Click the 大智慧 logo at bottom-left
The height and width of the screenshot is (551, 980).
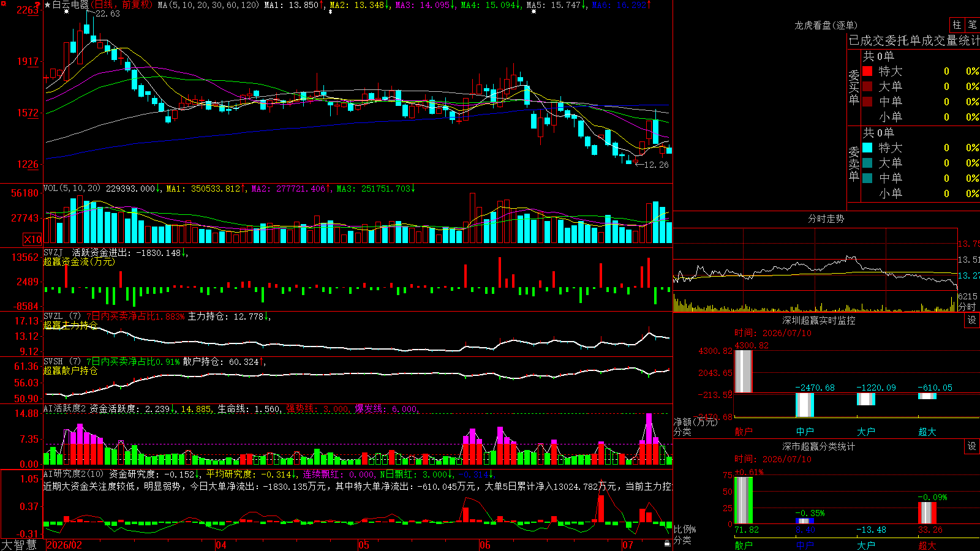coord(18,544)
